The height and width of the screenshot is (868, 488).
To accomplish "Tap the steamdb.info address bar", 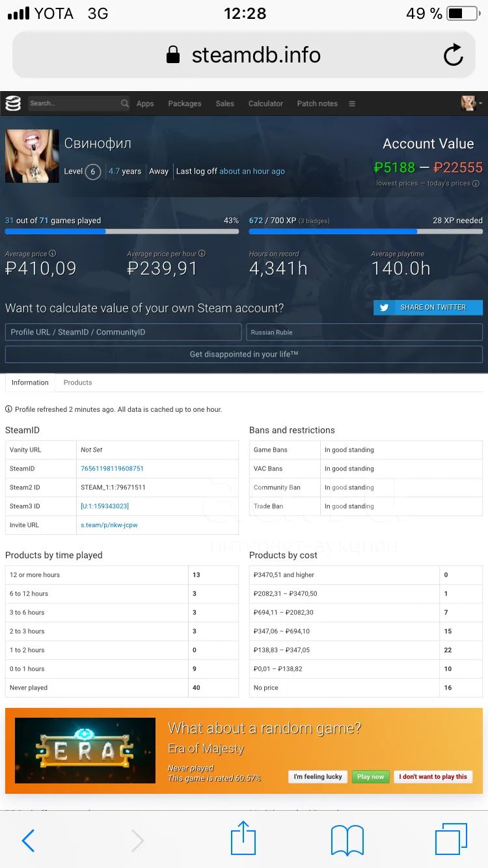I will [244, 55].
